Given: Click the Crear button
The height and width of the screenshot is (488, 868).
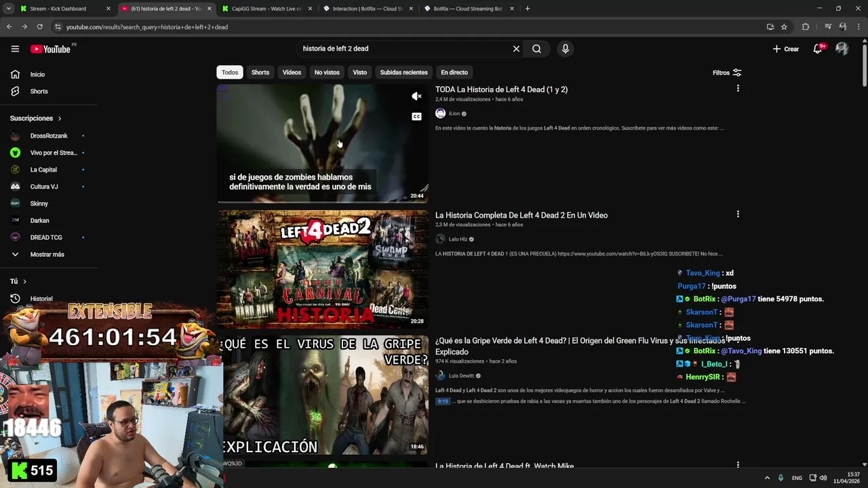Looking at the screenshot, I should pyautogui.click(x=786, y=49).
